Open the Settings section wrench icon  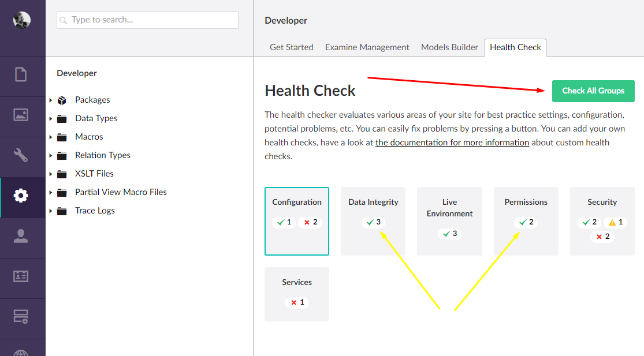(21, 155)
